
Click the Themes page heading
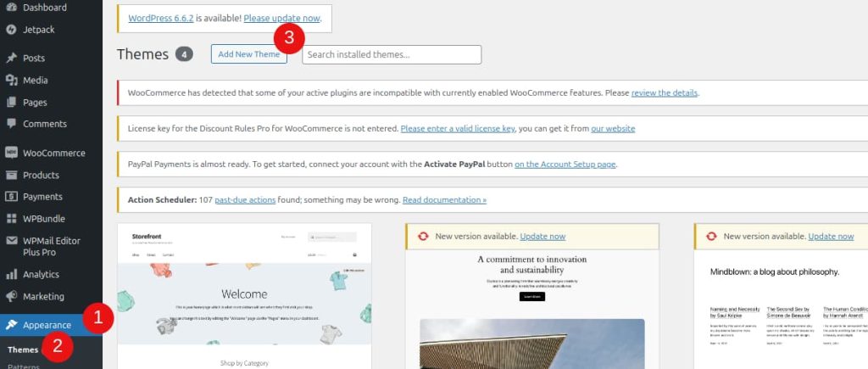pos(142,54)
